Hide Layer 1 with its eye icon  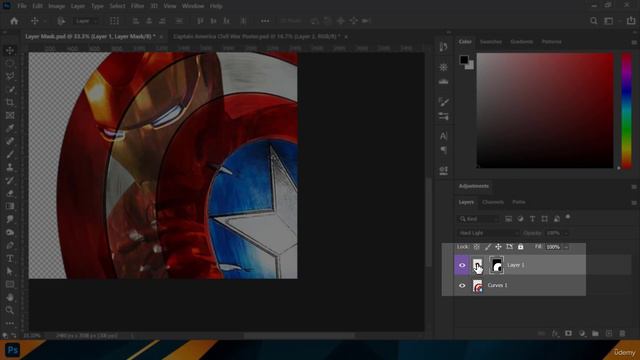coord(462,265)
